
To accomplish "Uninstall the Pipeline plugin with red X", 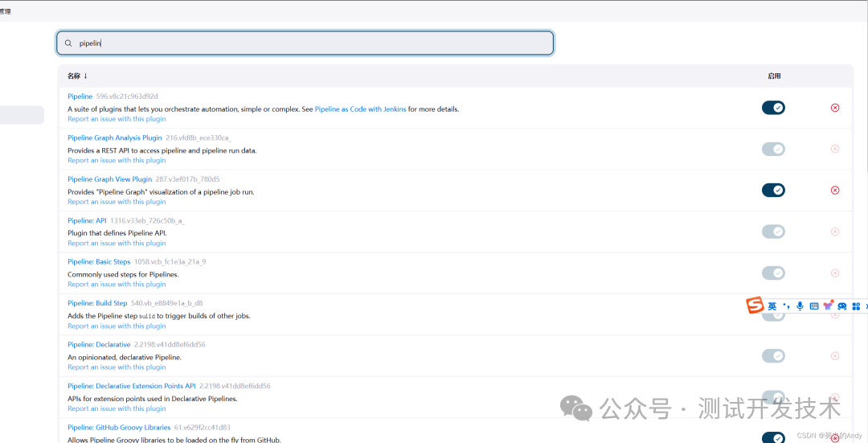I will [835, 108].
